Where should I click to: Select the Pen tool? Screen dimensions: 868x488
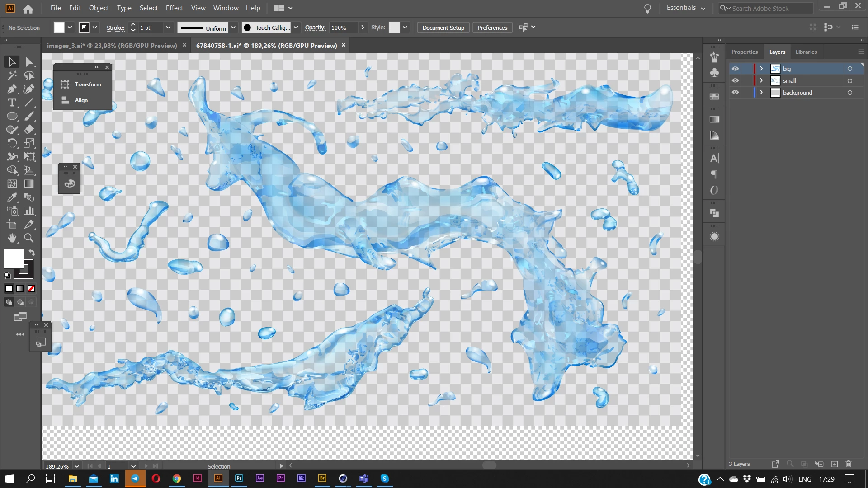[12, 89]
